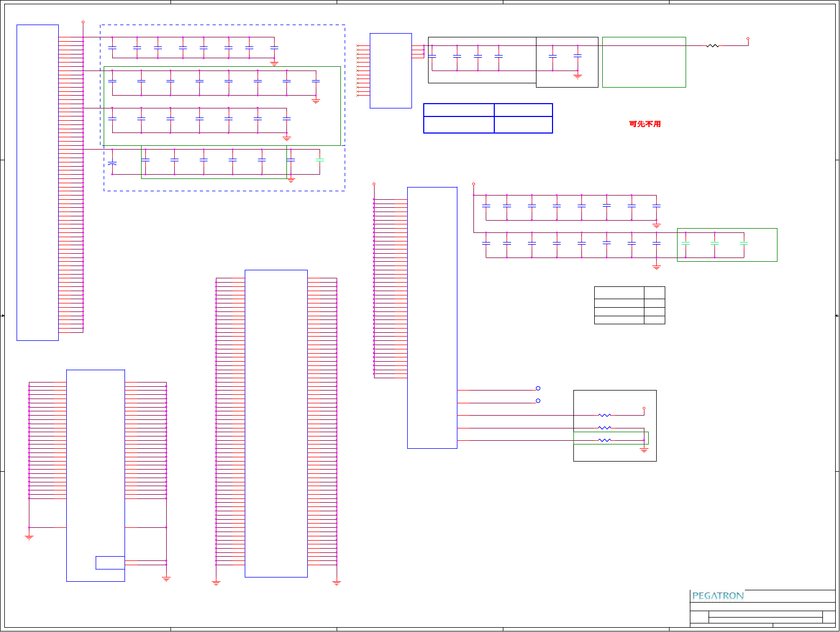
Task: Select the red note text "可先不用"
Action: pyautogui.click(x=645, y=124)
